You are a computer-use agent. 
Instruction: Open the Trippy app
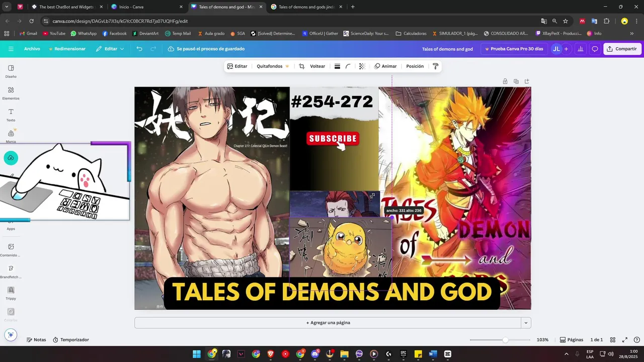[x=11, y=293]
